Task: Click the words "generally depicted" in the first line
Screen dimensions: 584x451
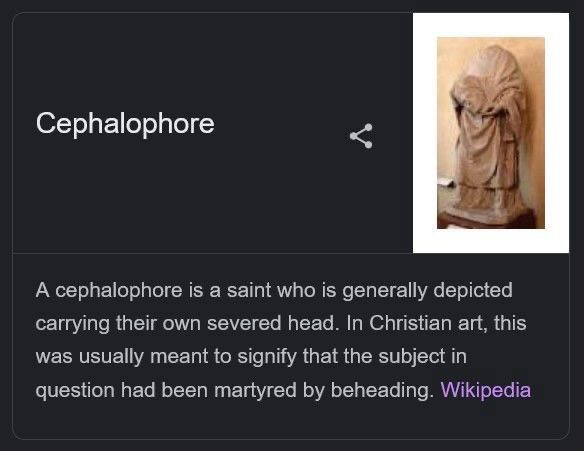Action: point(427,291)
